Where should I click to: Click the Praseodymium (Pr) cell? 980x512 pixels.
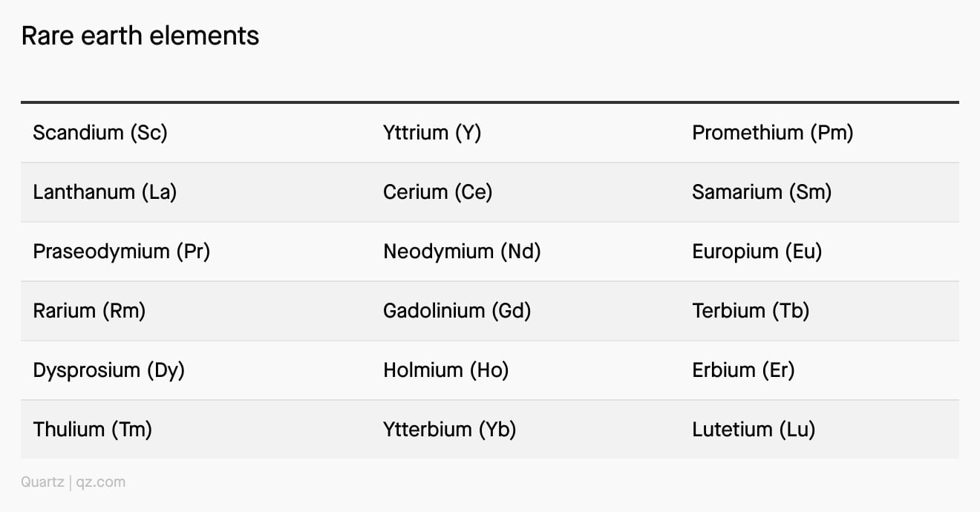coord(122,252)
